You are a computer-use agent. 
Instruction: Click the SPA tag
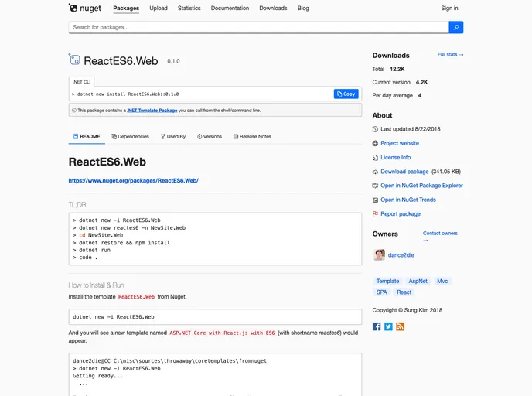tap(382, 292)
